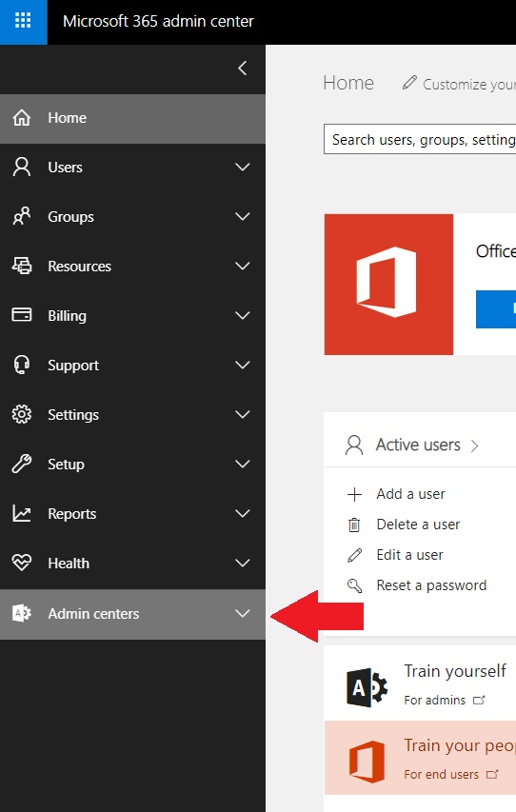Click the Resources printer icon
Screen dimensions: 516x812
21,267
